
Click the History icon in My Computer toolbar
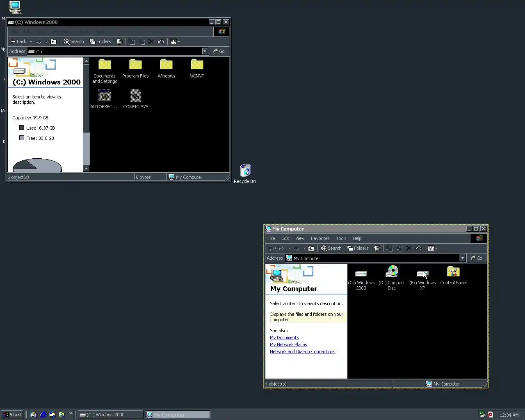pyautogui.click(x=377, y=248)
